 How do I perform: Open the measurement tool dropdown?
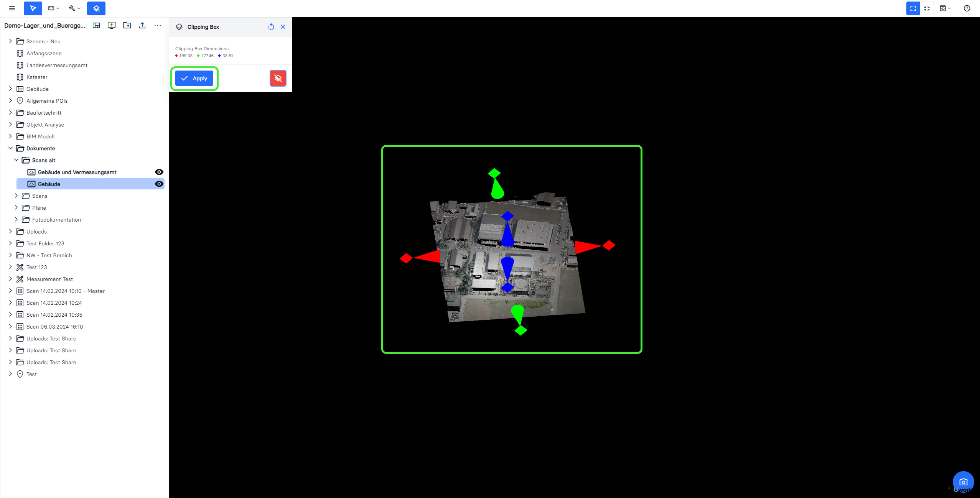(53, 8)
